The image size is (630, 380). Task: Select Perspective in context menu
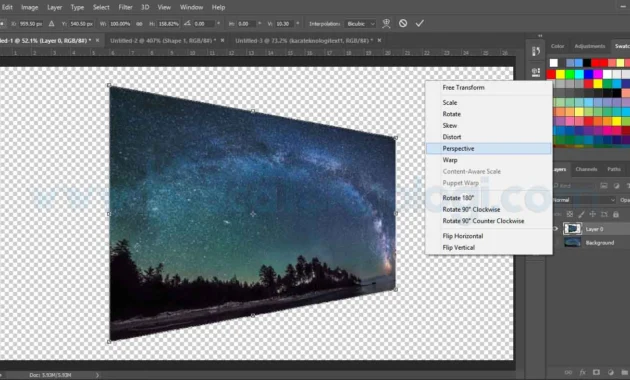[x=489, y=149]
